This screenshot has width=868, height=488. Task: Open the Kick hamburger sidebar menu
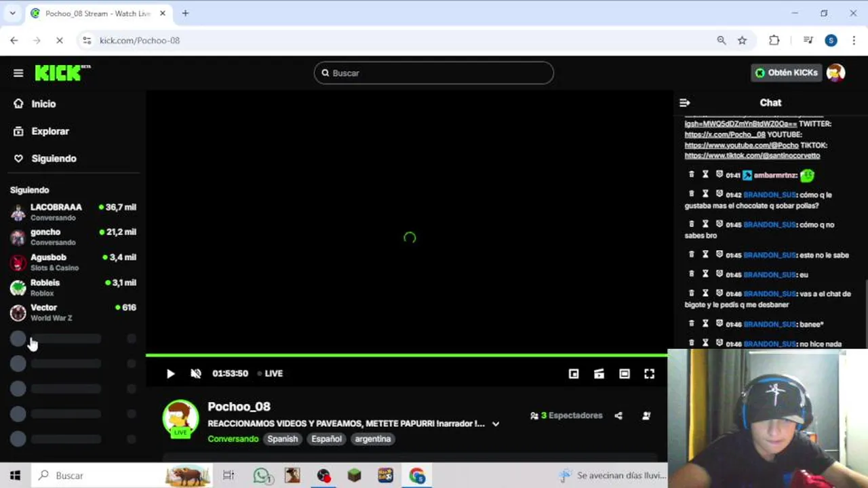point(18,73)
